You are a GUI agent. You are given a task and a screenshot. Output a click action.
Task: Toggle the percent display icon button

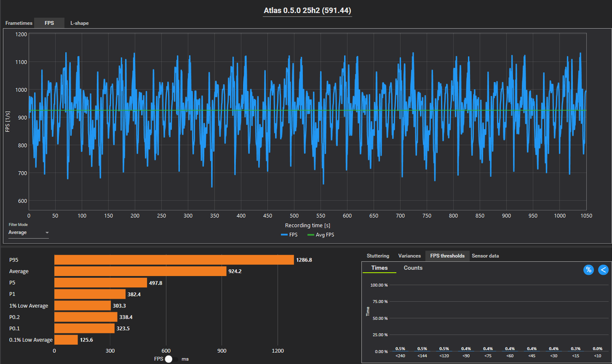[588, 270]
